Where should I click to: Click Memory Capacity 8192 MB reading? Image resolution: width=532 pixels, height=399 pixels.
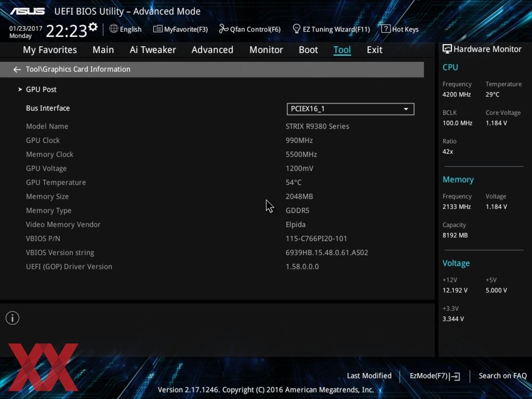click(455, 235)
